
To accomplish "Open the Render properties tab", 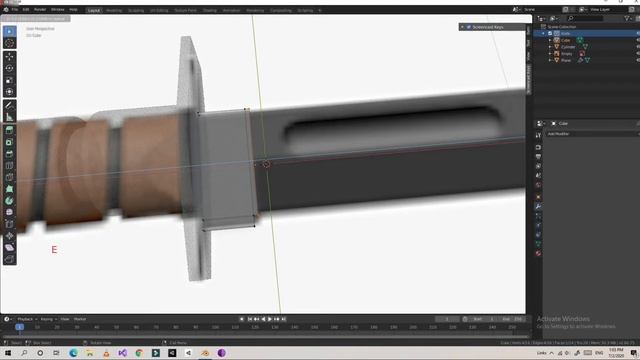I will coord(538,147).
